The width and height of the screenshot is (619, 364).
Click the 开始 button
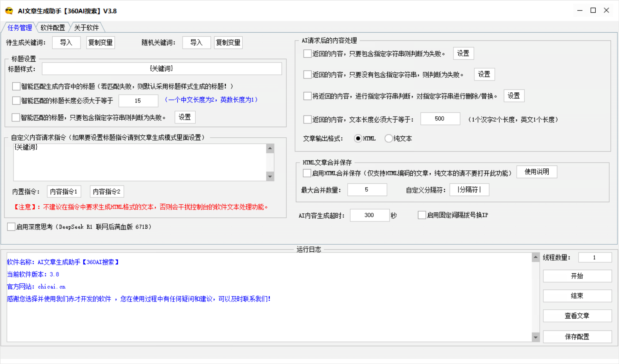[x=577, y=276]
